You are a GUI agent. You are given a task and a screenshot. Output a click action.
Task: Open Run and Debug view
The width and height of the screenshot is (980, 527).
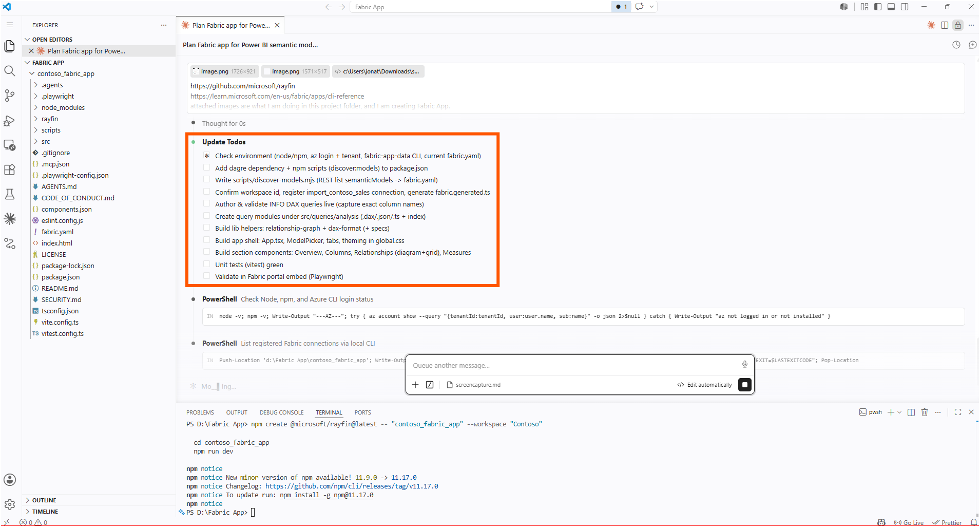pos(9,121)
